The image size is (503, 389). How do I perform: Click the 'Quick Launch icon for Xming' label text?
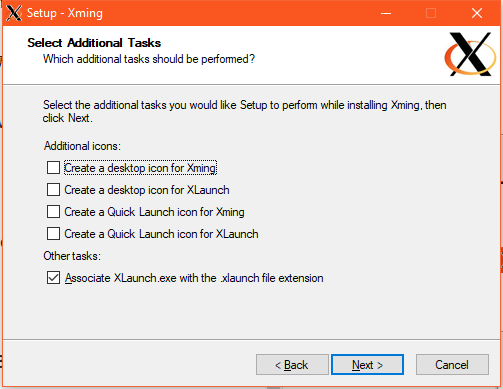click(176, 212)
